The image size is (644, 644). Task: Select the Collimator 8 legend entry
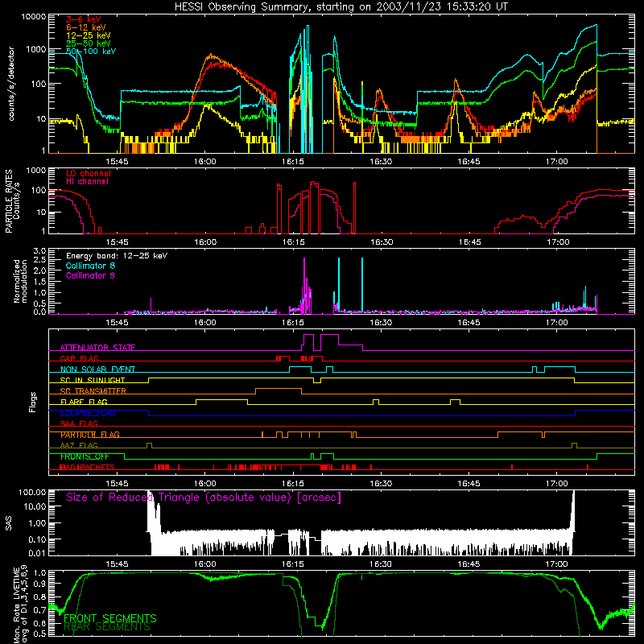pyautogui.click(x=90, y=266)
